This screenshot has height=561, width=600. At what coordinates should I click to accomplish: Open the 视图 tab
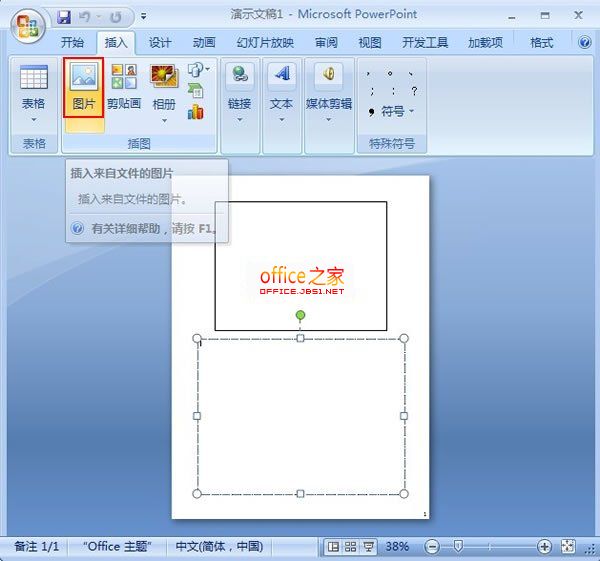pyautogui.click(x=370, y=42)
